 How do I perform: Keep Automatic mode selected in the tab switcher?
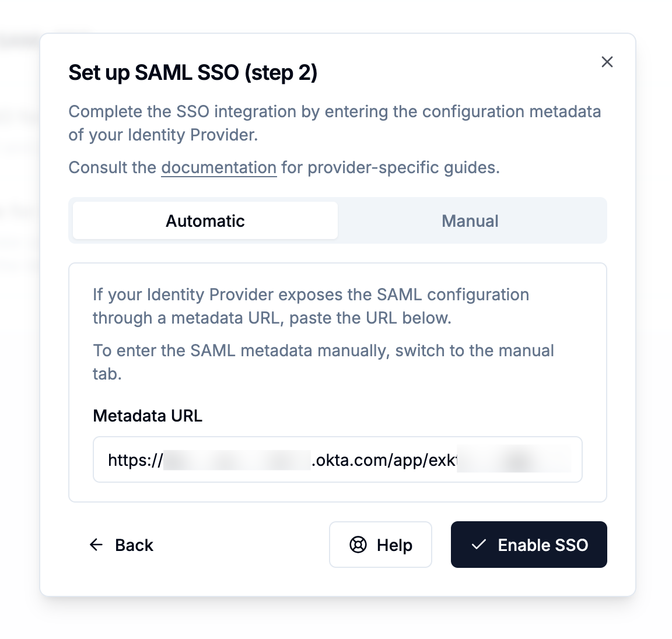pyautogui.click(x=205, y=220)
